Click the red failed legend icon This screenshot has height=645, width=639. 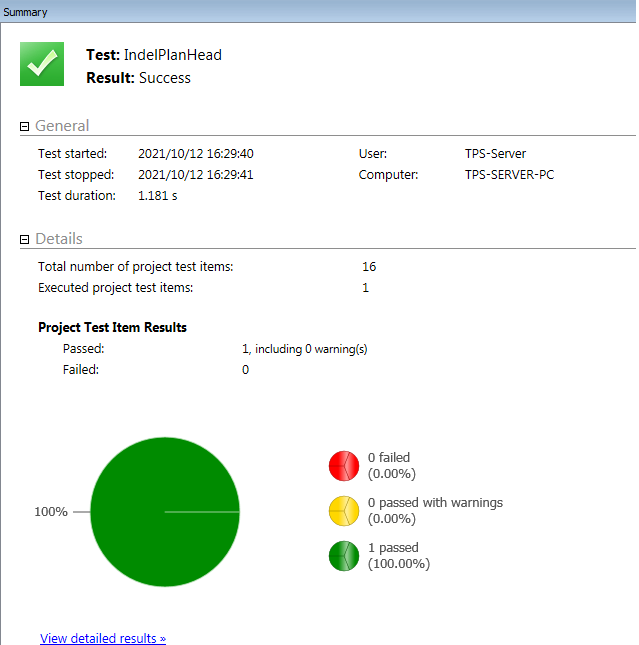pyautogui.click(x=344, y=466)
